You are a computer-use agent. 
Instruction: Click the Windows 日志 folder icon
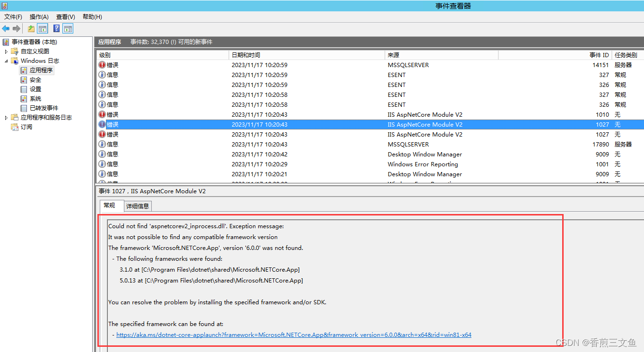[x=15, y=61]
